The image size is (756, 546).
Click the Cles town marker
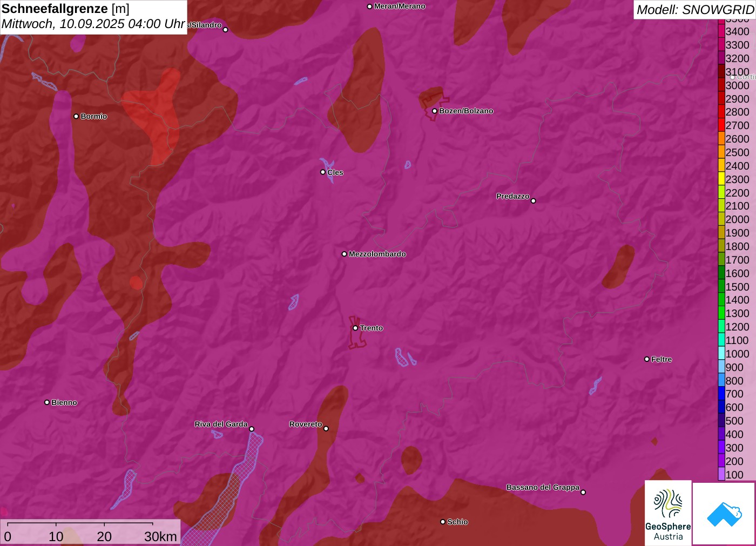pos(323,172)
